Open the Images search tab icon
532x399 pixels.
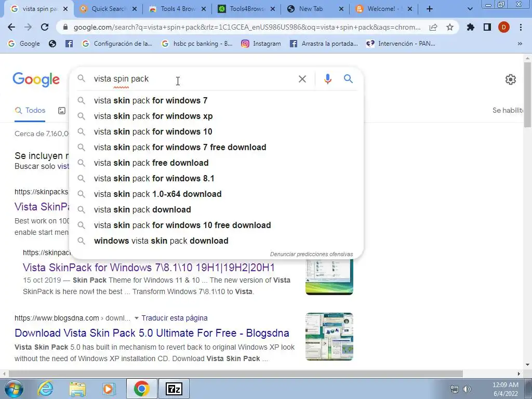62,111
